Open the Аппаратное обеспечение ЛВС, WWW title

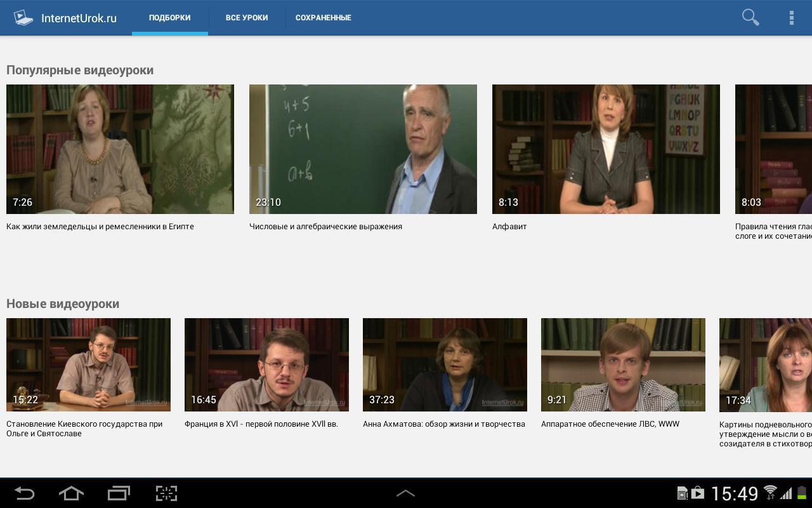coord(610,424)
